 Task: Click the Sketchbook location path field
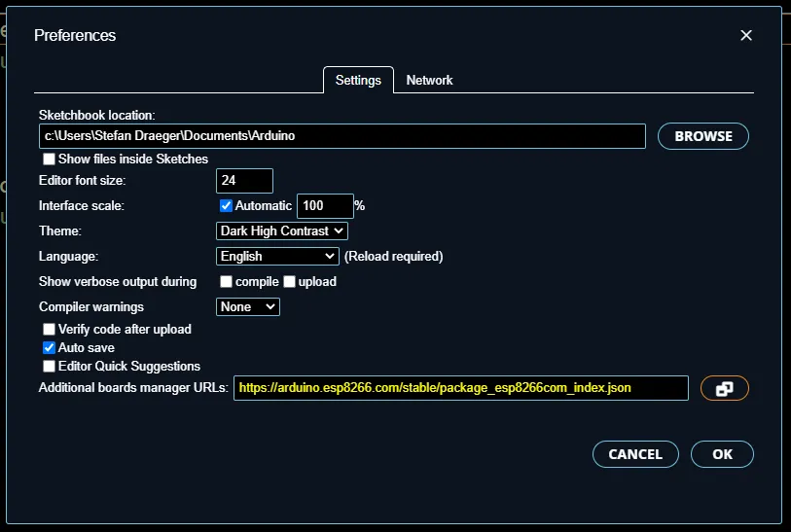coord(342,136)
